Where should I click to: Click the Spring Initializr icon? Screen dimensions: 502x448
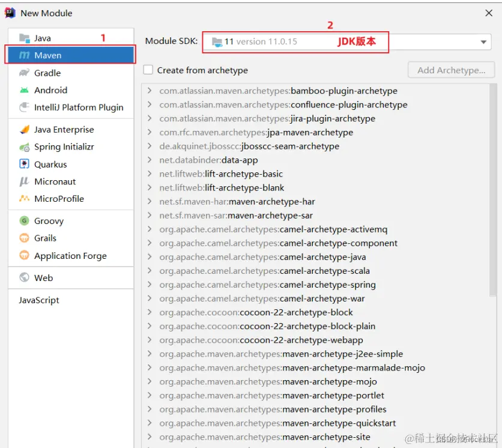pyautogui.click(x=25, y=147)
